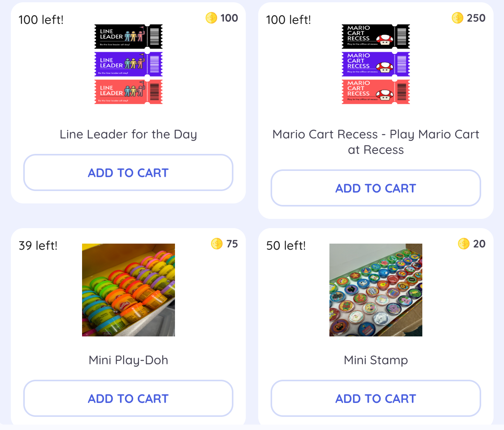Open the Mini Play-Doh product photo
The width and height of the screenshot is (504, 430).
pos(129,290)
